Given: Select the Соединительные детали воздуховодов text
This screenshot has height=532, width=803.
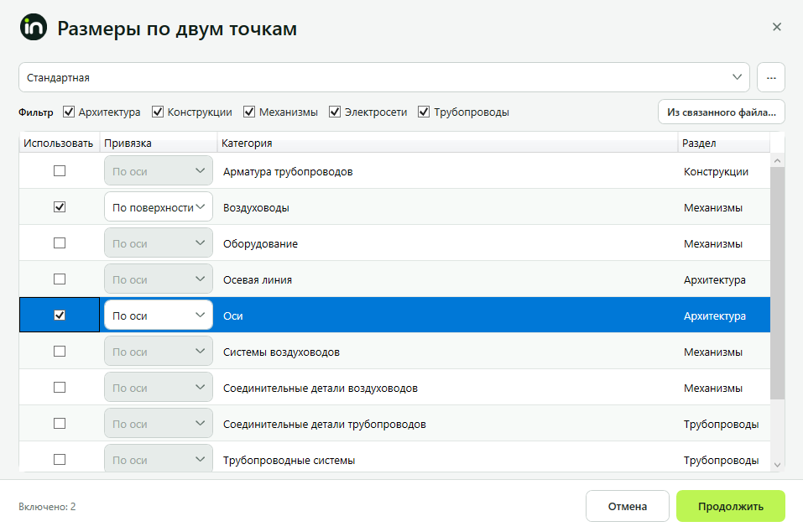Looking at the screenshot, I should pyautogui.click(x=320, y=389).
